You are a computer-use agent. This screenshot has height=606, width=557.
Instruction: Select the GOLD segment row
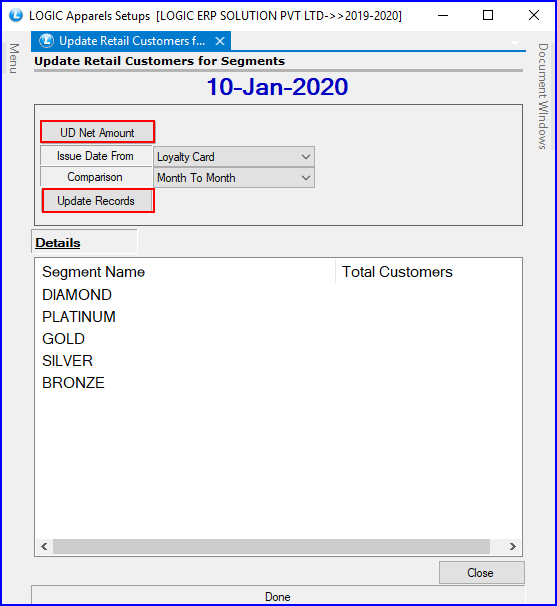278,339
